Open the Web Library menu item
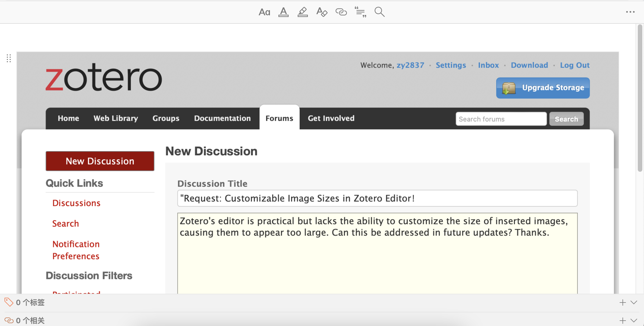 coord(116,118)
